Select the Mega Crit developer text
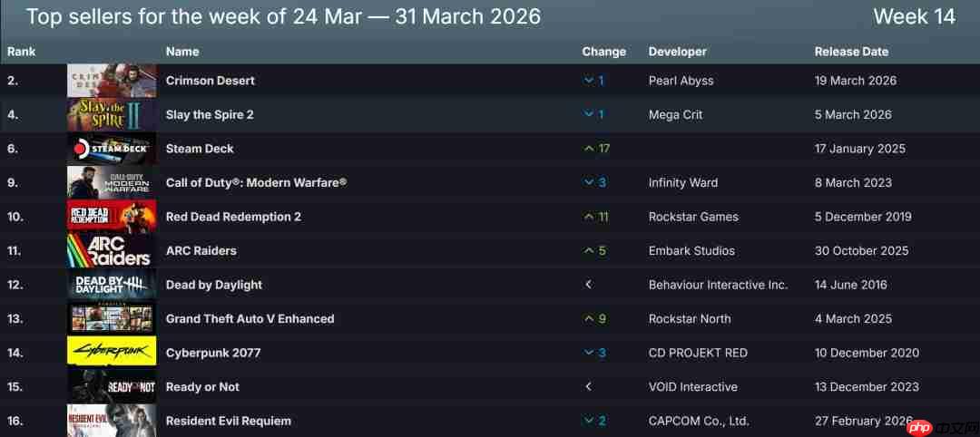This screenshot has width=980, height=437. coord(675,115)
